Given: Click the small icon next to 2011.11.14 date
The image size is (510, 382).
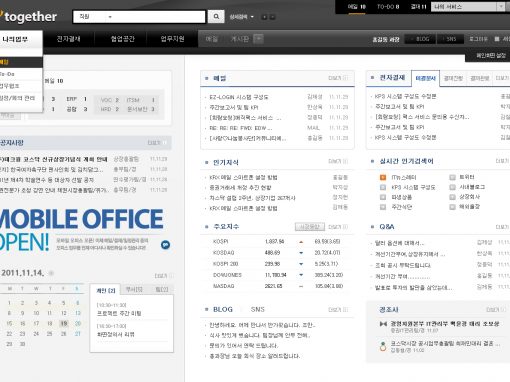Looking at the screenshot, I should (51, 273).
